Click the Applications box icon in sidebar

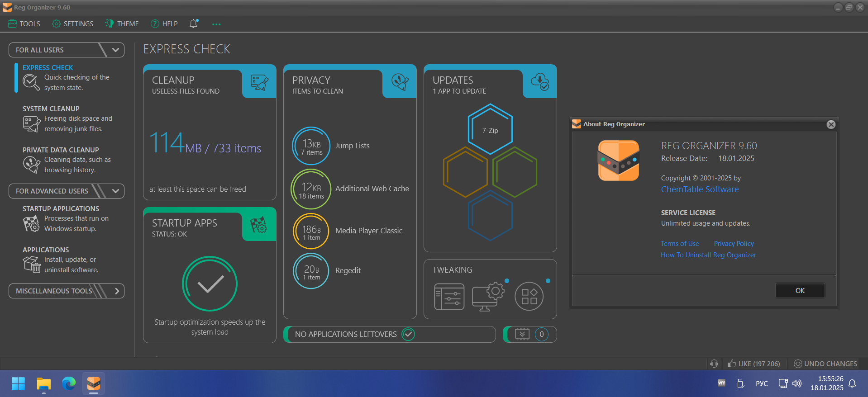click(31, 265)
